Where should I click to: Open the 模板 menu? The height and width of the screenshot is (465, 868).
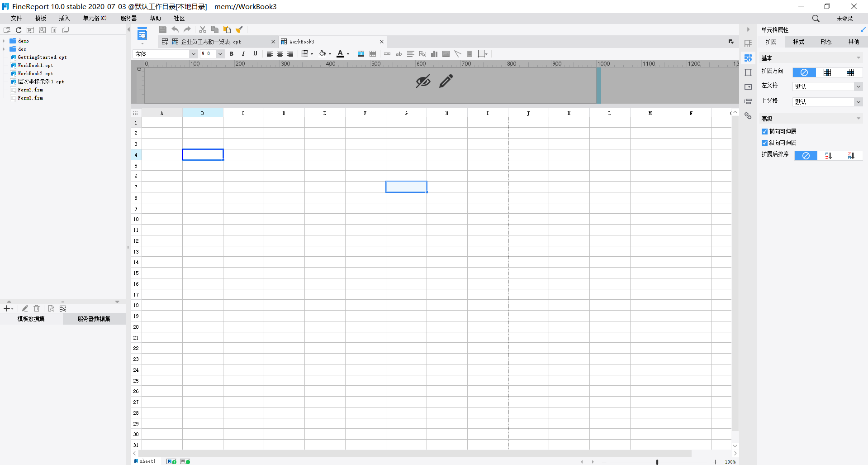point(41,18)
